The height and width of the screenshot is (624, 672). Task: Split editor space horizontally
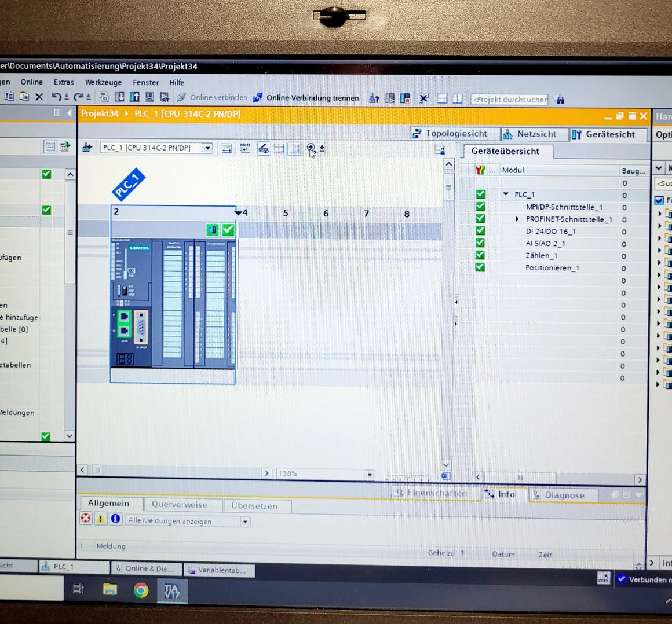pos(442,99)
